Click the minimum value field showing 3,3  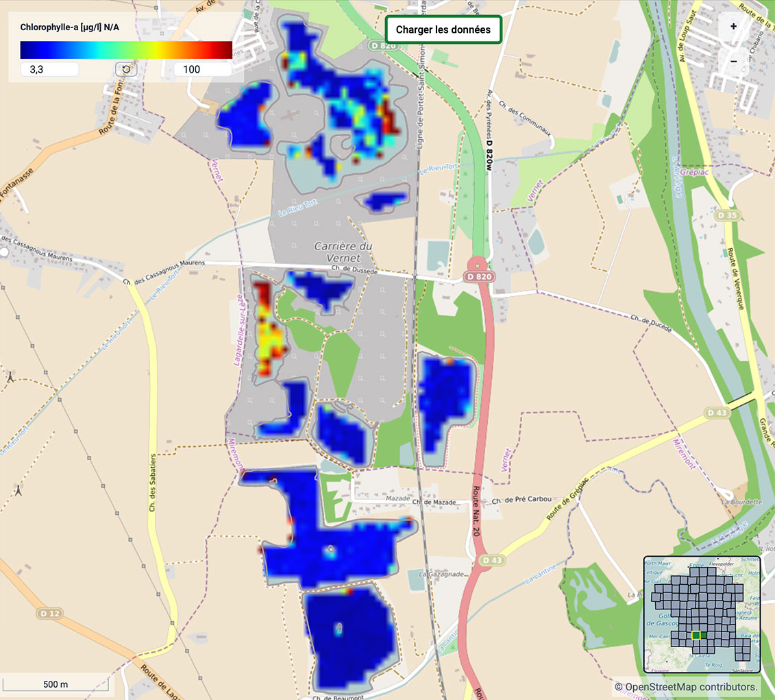[x=49, y=69]
